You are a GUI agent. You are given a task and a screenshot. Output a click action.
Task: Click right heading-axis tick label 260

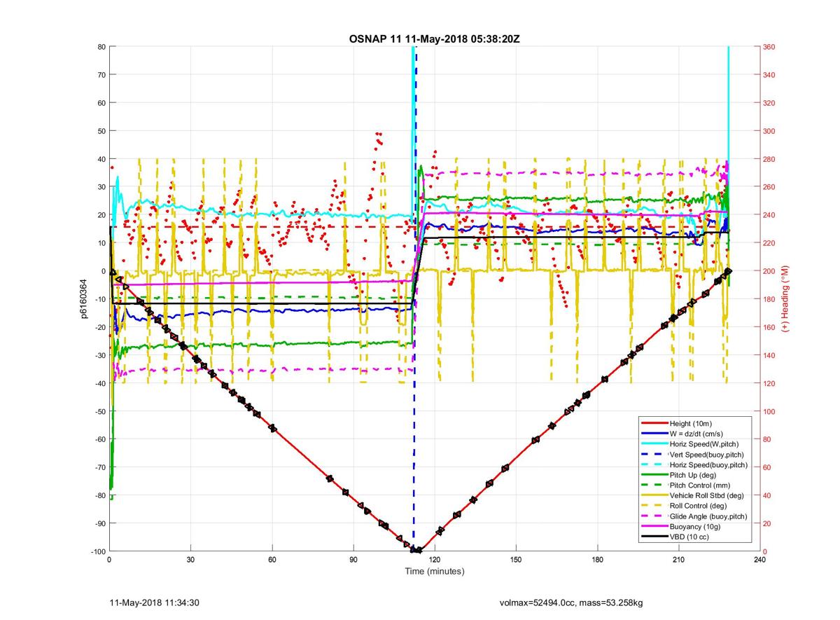pos(770,187)
